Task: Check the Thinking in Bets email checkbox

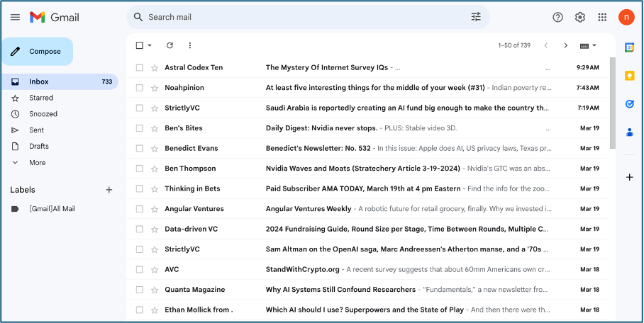Action: click(x=140, y=188)
